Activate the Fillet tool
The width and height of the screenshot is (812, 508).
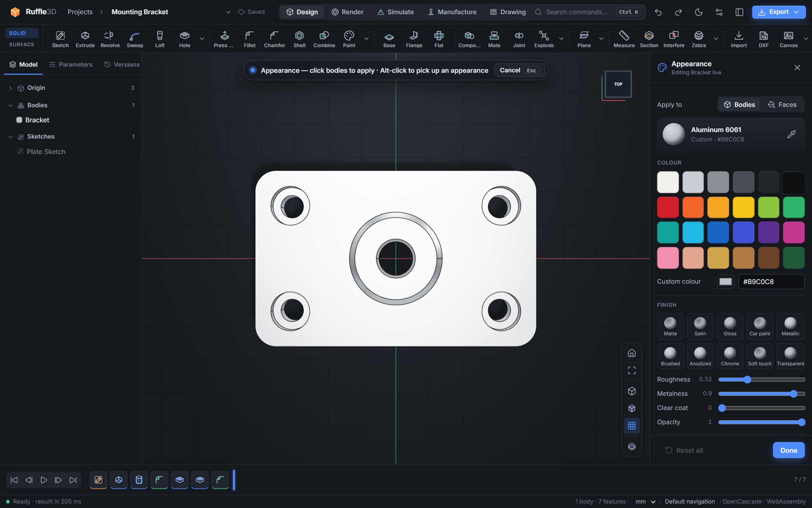tap(250, 39)
